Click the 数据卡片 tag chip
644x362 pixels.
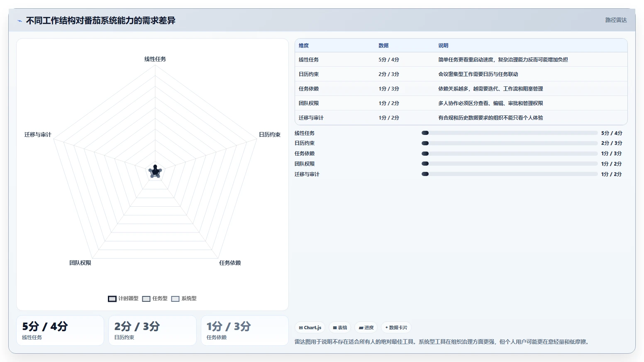point(396,328)
